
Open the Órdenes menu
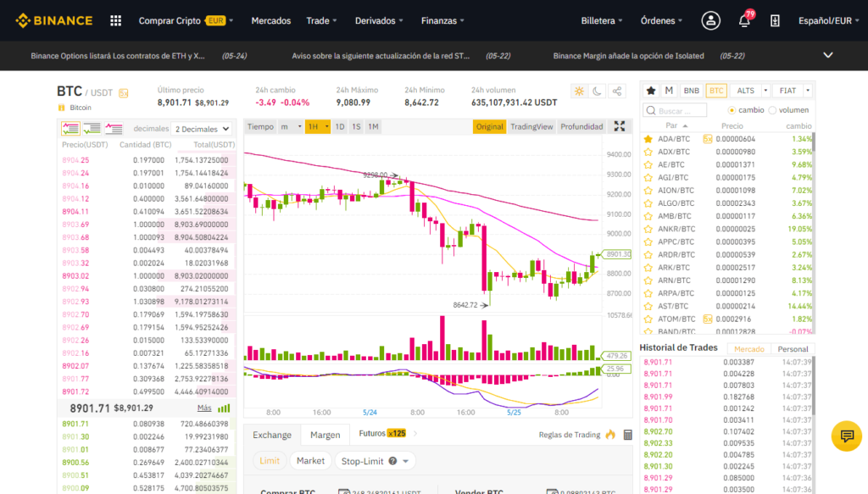coord(661,20)
